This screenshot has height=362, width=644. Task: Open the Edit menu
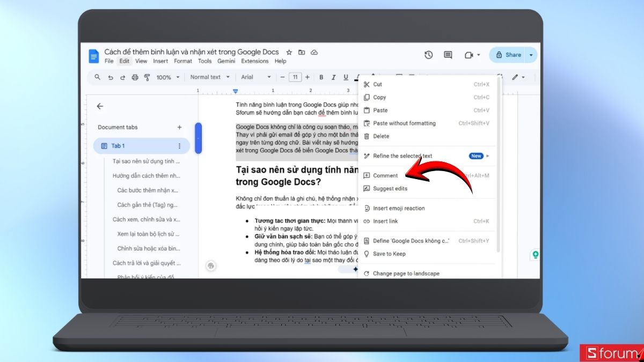(125, 61)
